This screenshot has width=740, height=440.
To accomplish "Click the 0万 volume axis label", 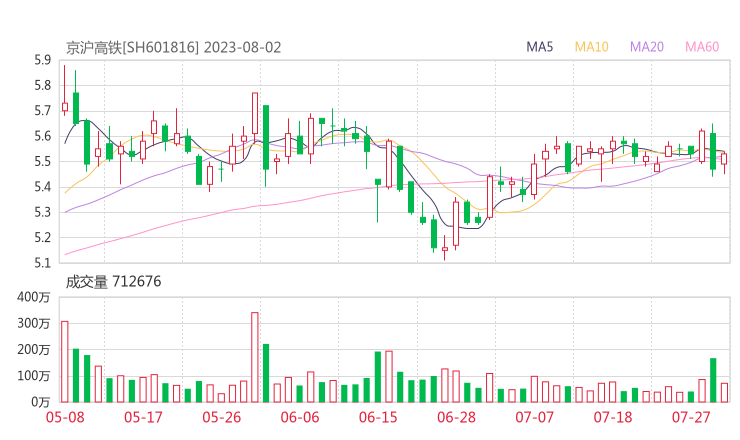I will pos(41,402).
